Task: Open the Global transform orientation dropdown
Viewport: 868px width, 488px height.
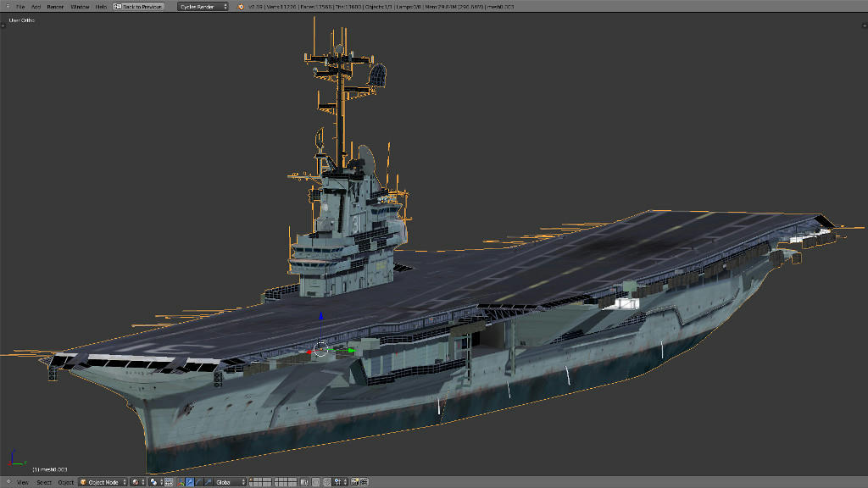Action: (x=230, y=482)
